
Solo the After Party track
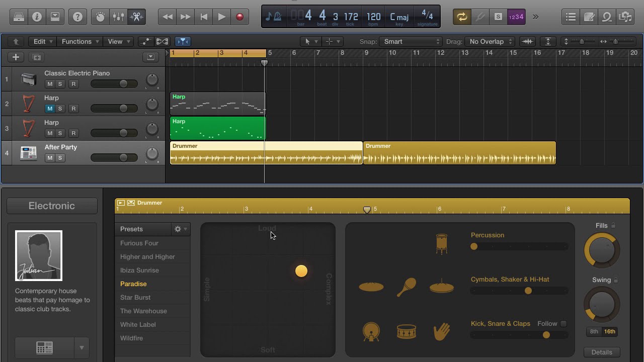click(60, 158)
